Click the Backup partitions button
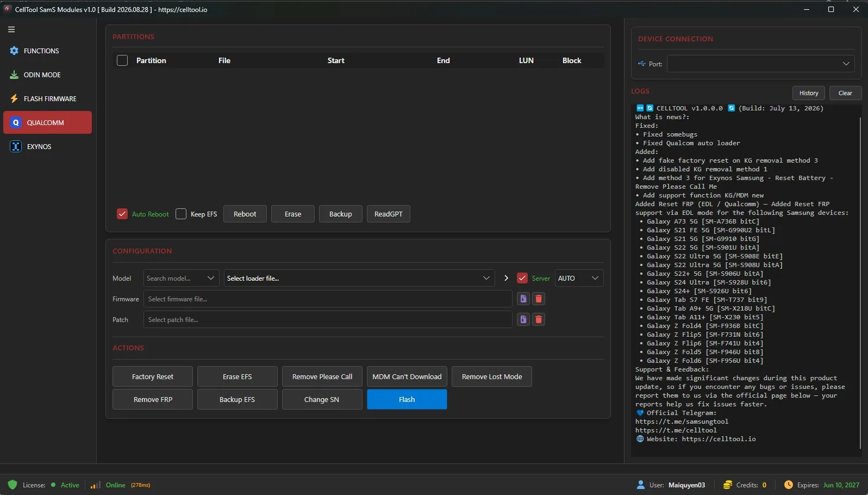The image size is (868, 495). point(340,214)
